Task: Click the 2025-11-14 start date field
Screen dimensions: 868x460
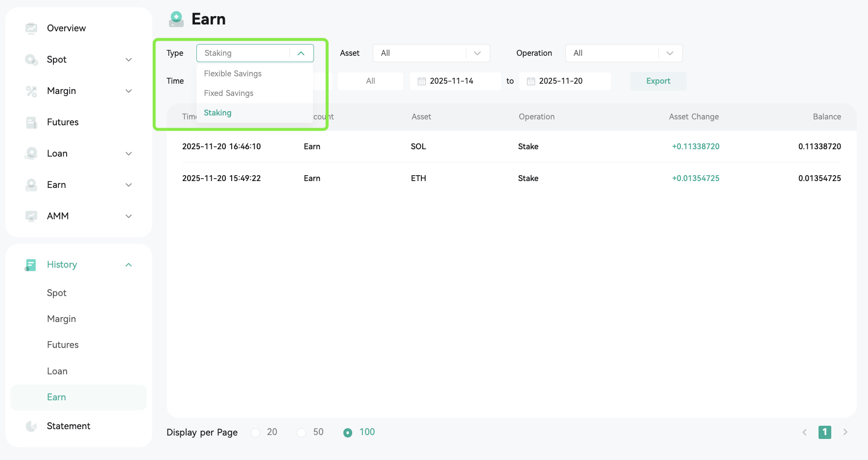Action: [x=456, y=81]
